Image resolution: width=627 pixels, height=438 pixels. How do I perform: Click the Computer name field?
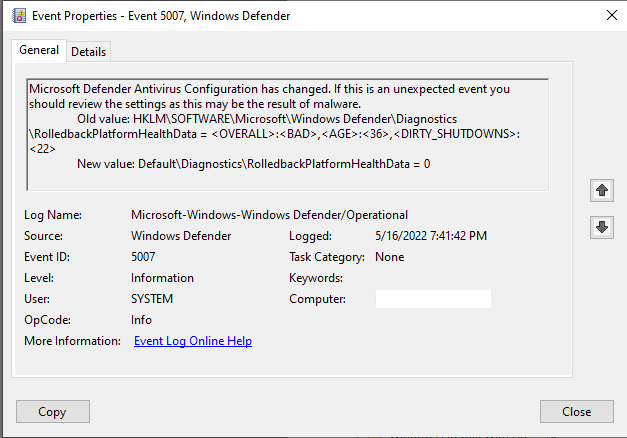[433, 299]
